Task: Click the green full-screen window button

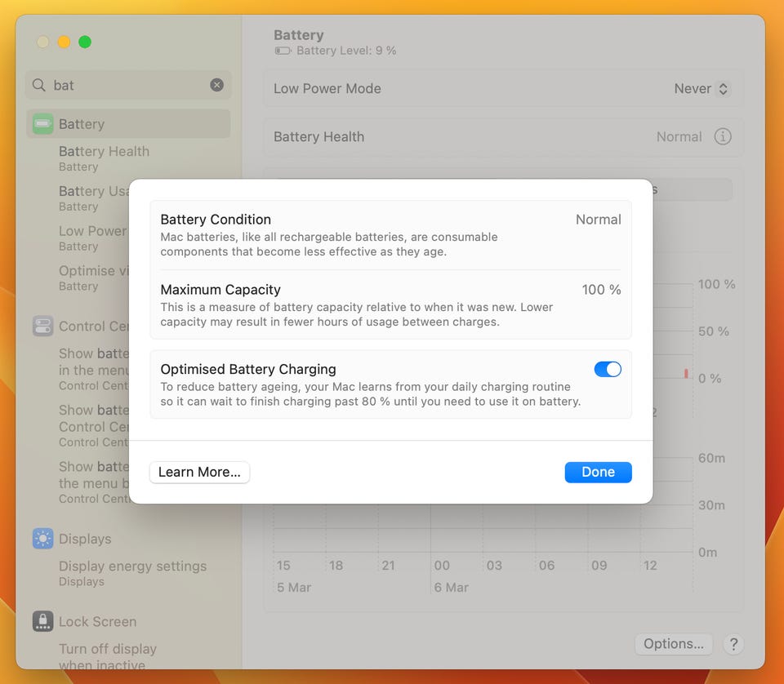Action: pos(85,42)
